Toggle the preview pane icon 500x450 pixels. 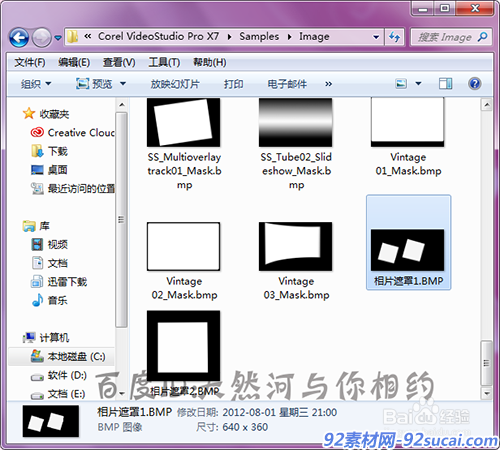[x=445, y=83]
